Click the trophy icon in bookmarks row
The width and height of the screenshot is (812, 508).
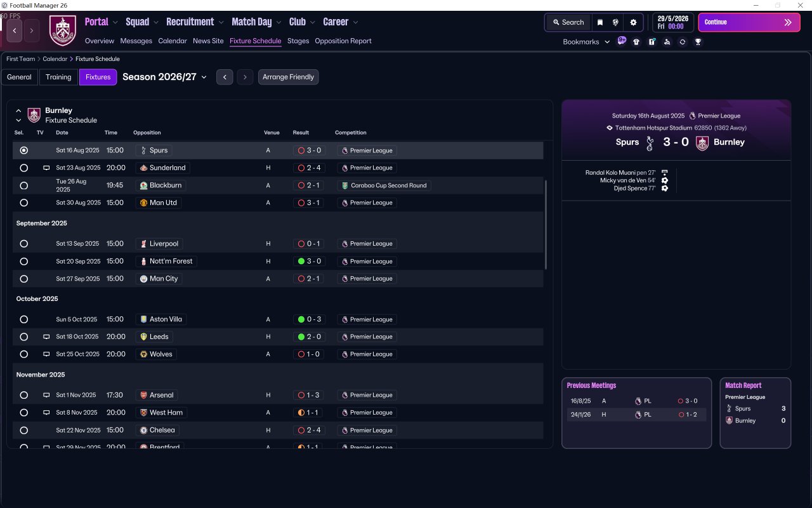(698, 42)
